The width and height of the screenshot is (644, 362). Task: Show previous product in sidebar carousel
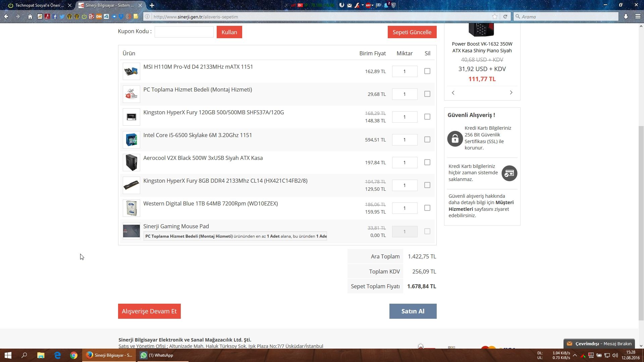pyautogui.click(x=453, y=93)
